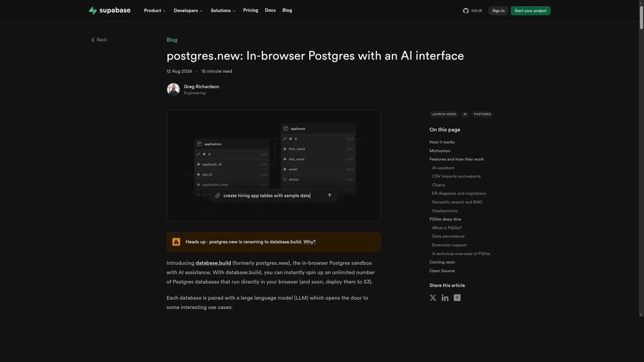
Task: Open the Developers dropdown menu
Action: (187, 10)
